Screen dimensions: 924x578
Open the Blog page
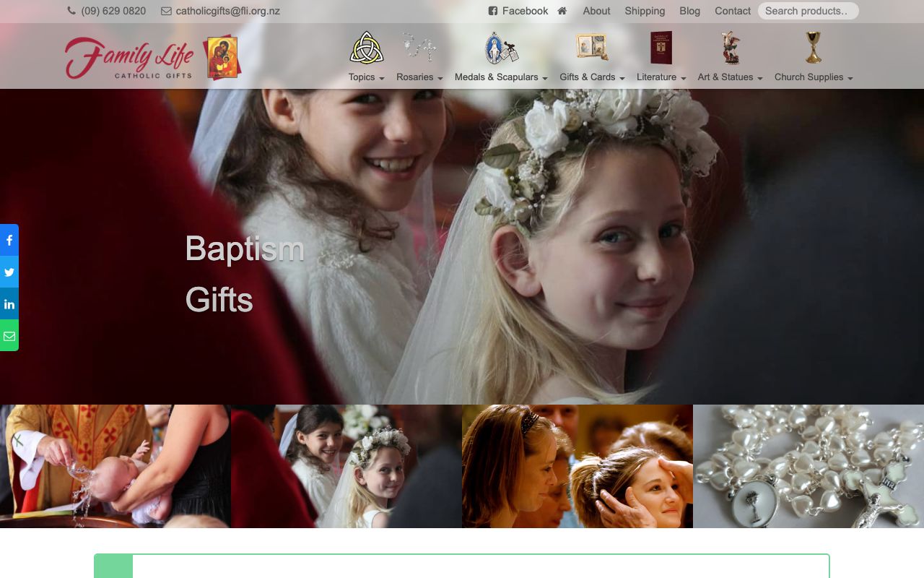coord(689,11)
